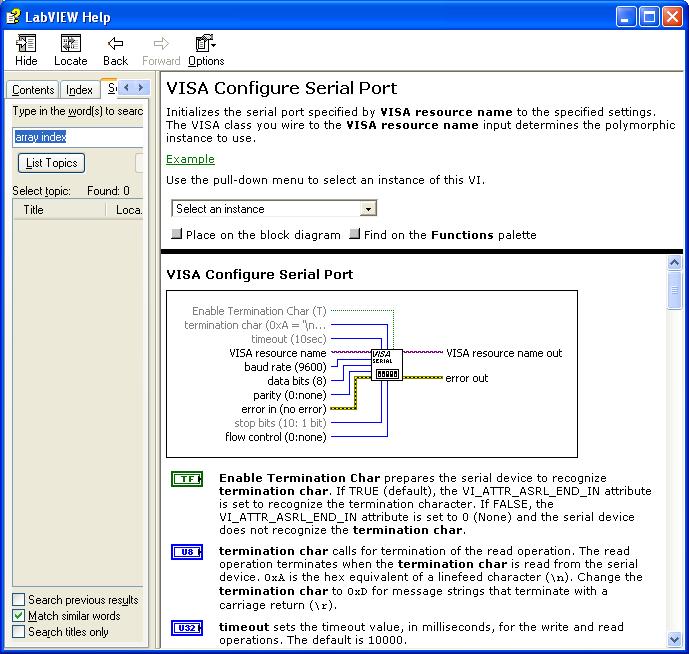Click the TF Boolean data type icon
The height and width of the screenshot is (654, 689).
point(187,479)
